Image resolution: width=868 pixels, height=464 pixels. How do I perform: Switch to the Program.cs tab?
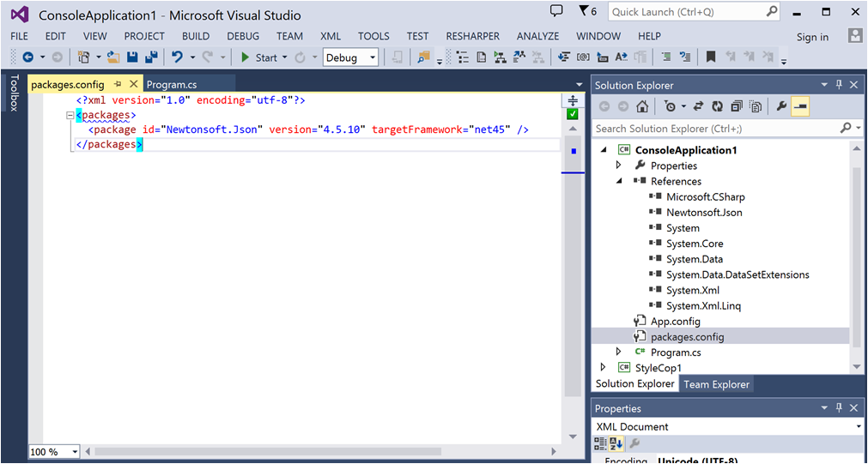pyautogui.click(x=172, y=84)
